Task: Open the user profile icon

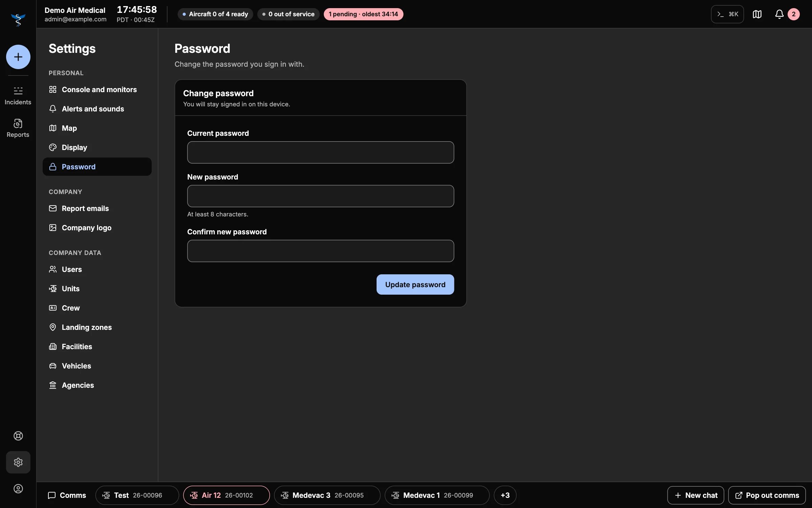Action: [18, 489]
